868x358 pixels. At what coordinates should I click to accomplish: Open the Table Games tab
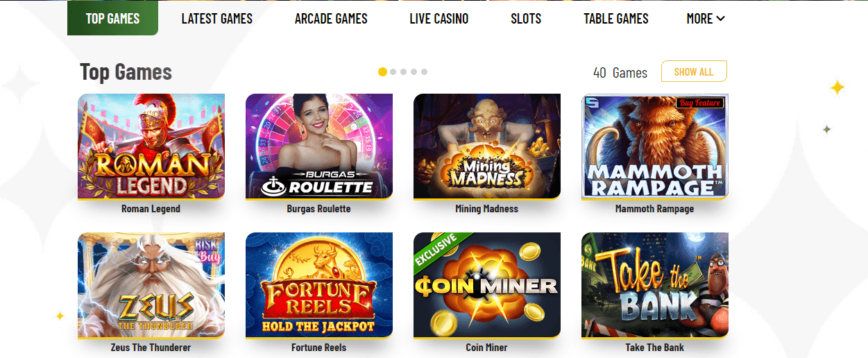tap(616, 19)
